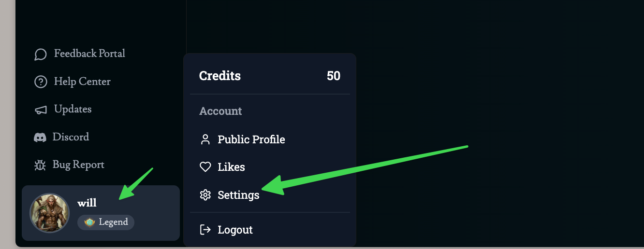This screenshot has height=249, width=644.
Task: Go to Updates in sidebar
Action: point(73,110)
